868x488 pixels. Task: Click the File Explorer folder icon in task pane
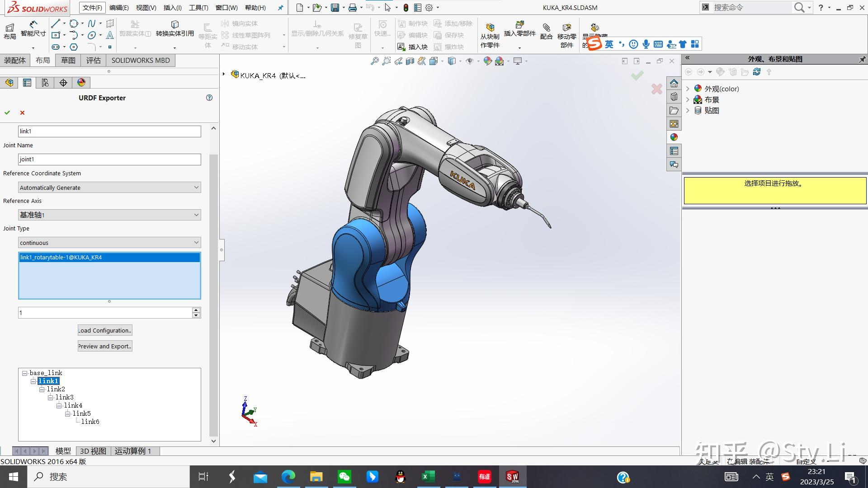tap(674, 110)
